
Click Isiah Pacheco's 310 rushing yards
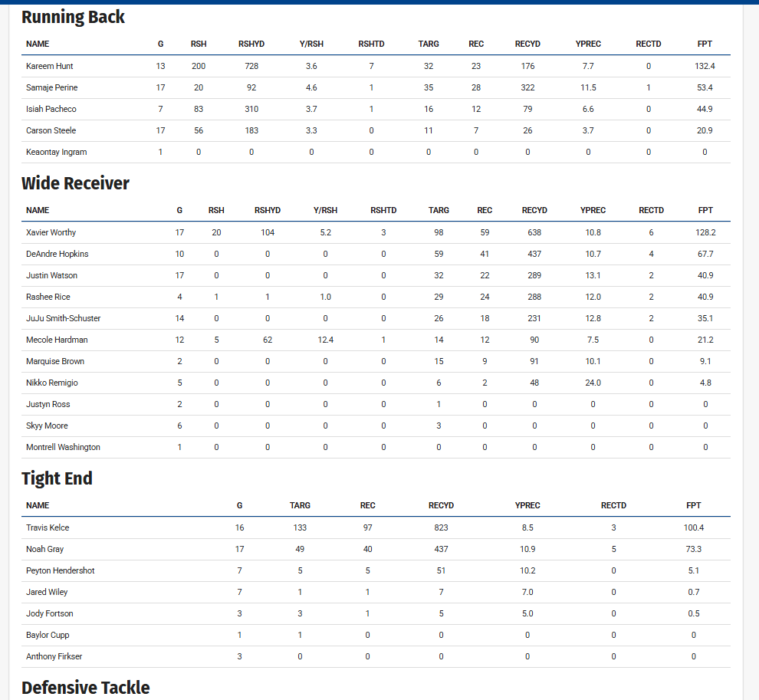[x=251, y=109]
